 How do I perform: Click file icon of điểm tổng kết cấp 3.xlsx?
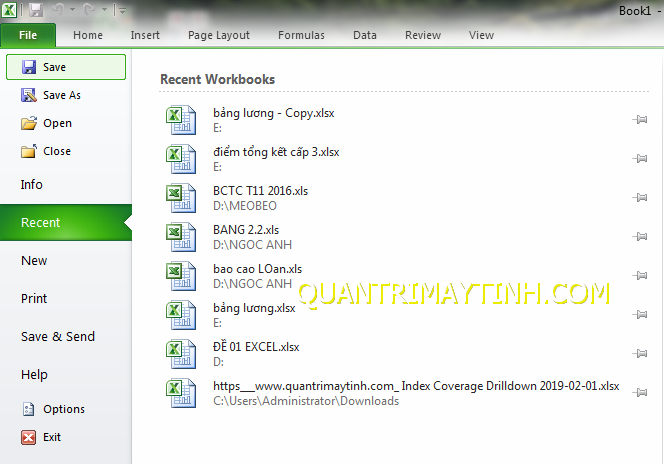coord(181,159)
